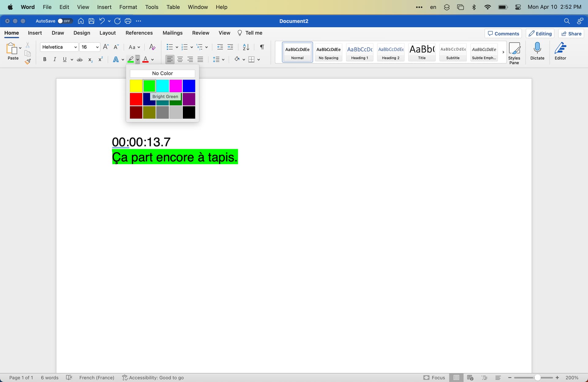This screenshot has width=588, height=382.
Task: Click the 6 words count in status bar
Action: click(x=50, y=377)
